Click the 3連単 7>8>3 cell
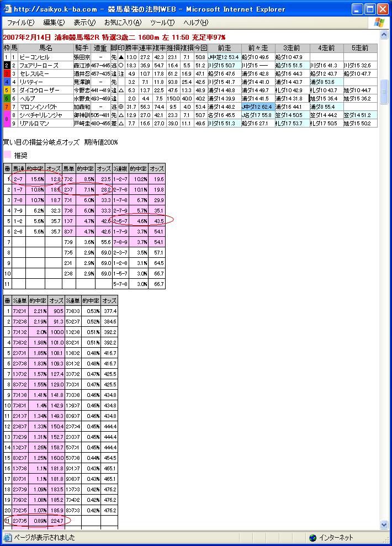Viewport: 392px width, 546px height. (x=73, y=311)
